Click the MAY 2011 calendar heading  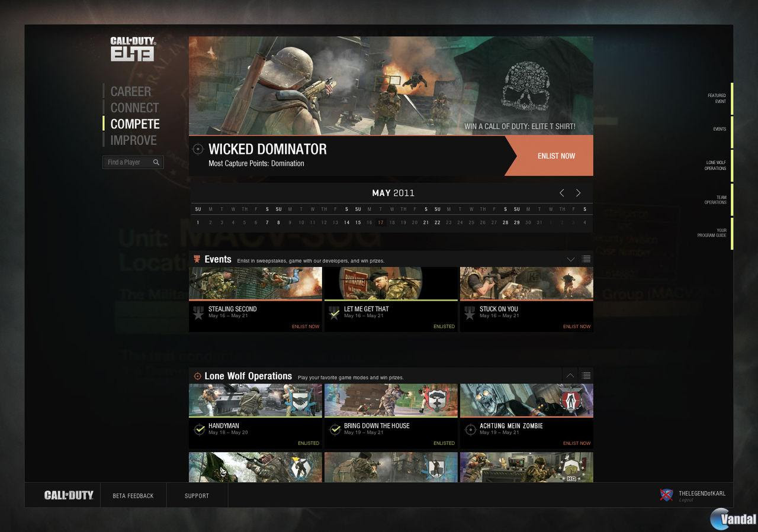click(x=393, y=193)
